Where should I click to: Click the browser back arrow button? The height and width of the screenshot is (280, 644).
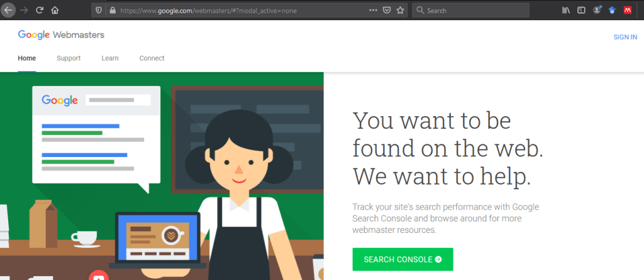[x=8, y=10]
